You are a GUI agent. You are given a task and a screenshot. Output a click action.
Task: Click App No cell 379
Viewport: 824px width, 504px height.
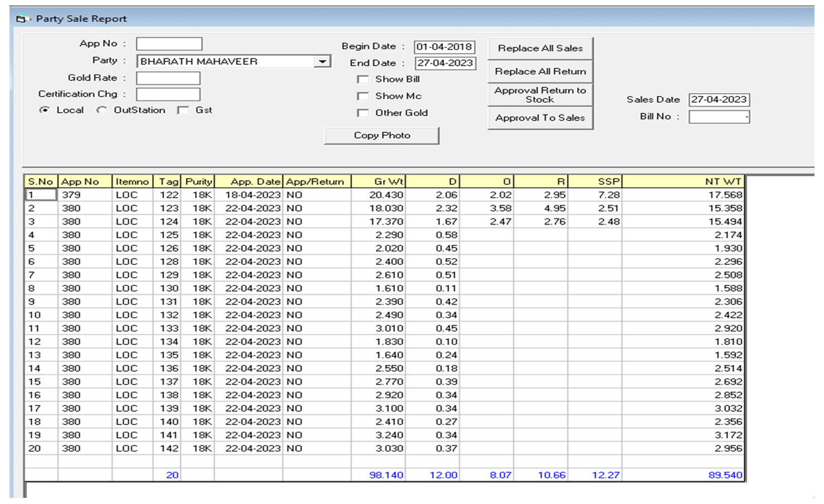pyautogui.click(x=85, y=195)
